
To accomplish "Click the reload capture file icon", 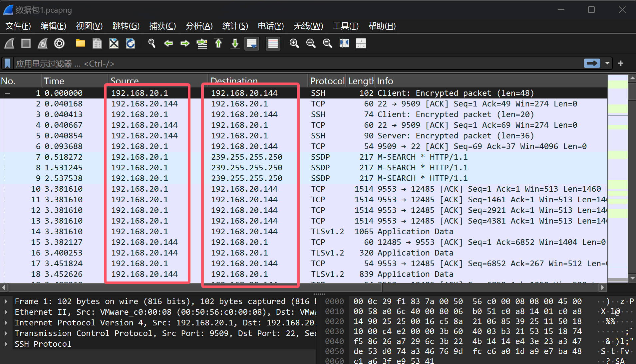I will (x=131, y=44).
